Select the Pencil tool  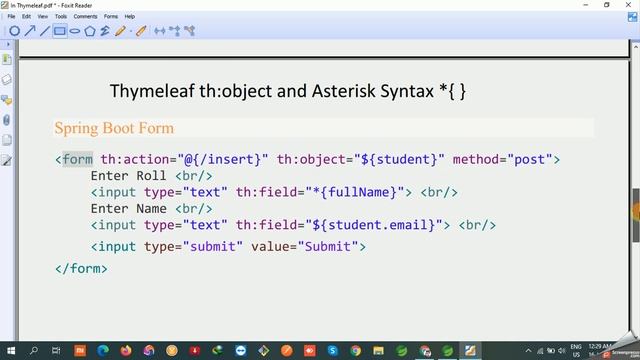coord(120,31)
